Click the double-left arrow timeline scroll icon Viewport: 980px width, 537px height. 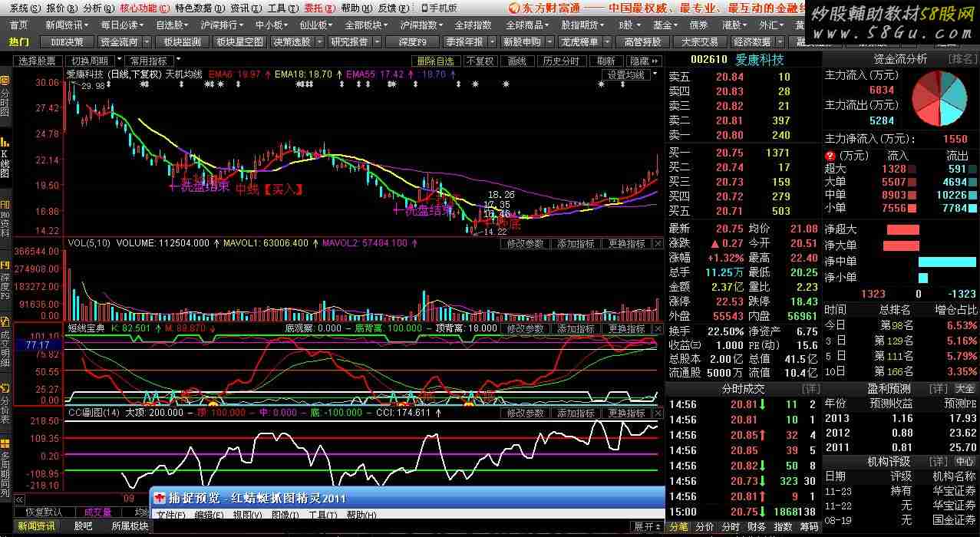click(19, 499)
